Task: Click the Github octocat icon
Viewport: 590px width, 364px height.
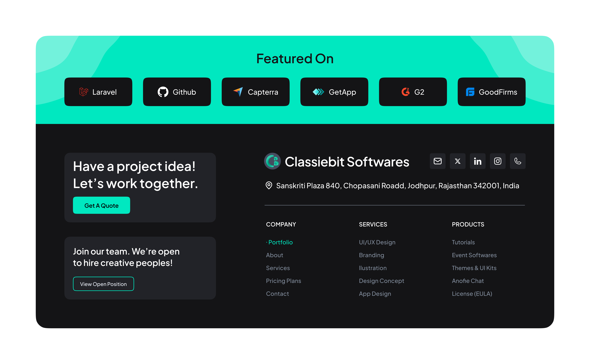Action: click(163, 92)
